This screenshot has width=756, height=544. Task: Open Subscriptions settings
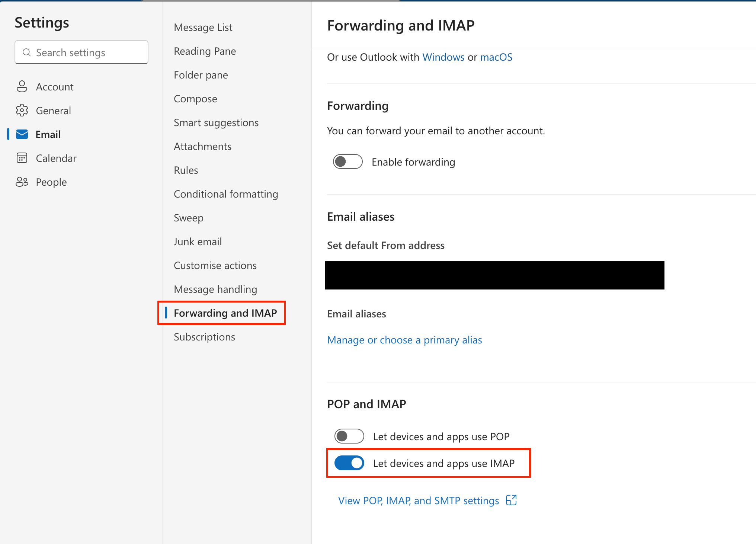(x=204, y=337)
